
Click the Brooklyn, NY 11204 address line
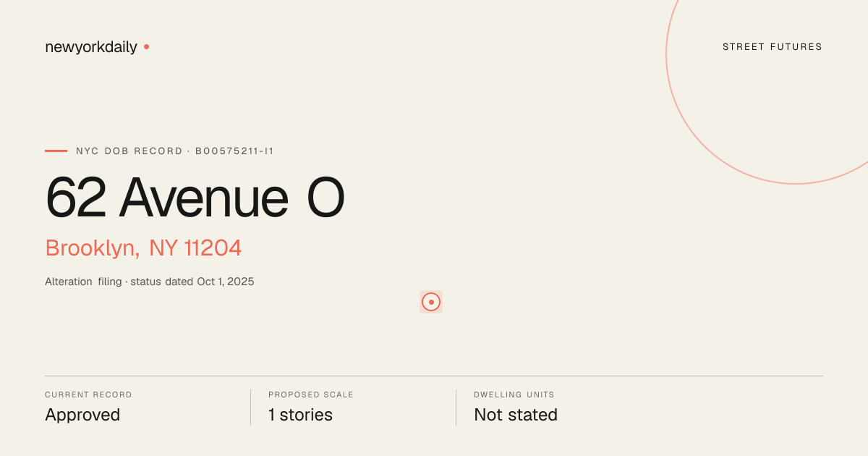pyautogui.click(x=143, y=248)
